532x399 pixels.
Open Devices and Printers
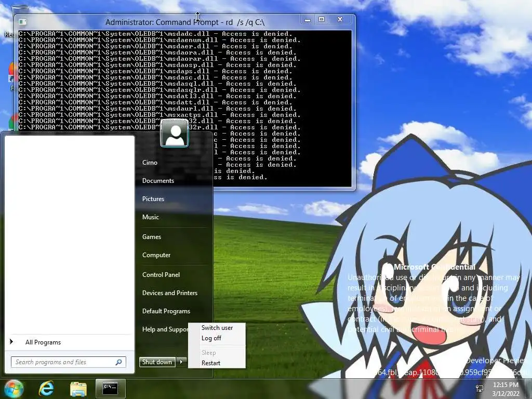coord(170,293)
